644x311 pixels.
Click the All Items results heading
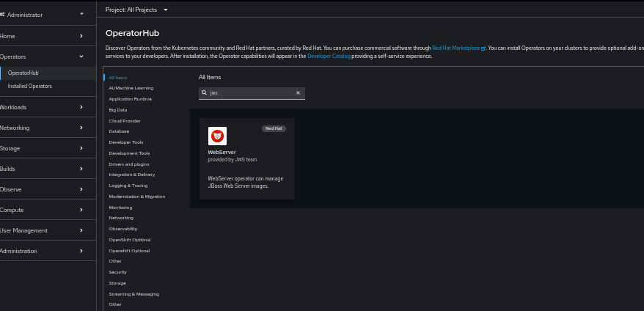210,77
